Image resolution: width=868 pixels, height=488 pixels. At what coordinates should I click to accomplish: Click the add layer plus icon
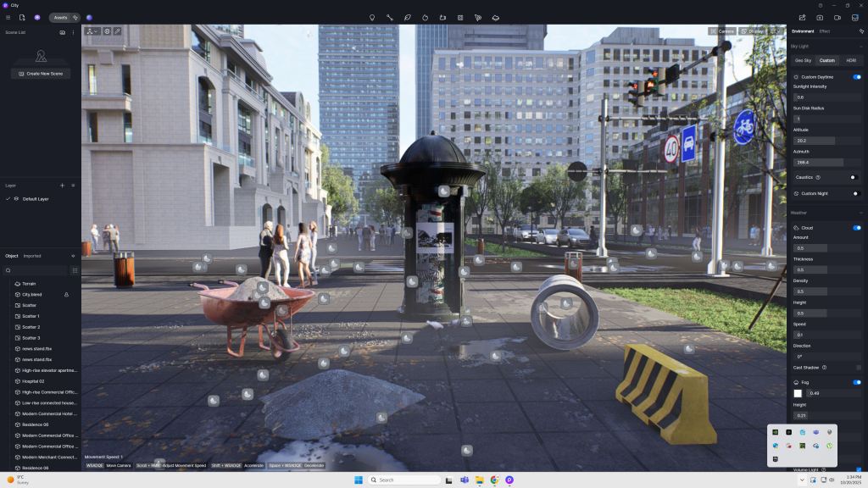pyautogui.click(x=62, y=185)
